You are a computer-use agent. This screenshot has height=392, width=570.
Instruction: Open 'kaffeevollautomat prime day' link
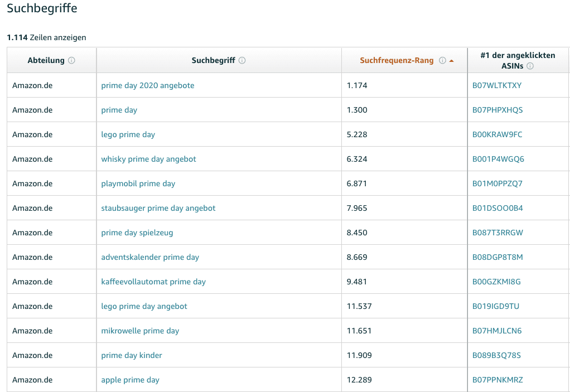[153, 282]
